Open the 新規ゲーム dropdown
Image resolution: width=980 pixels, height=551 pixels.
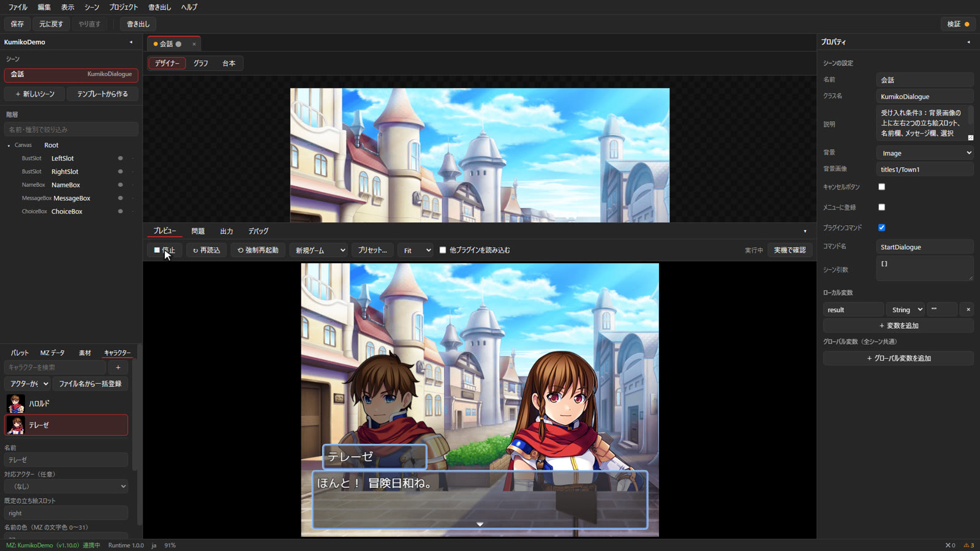point(320,250)
